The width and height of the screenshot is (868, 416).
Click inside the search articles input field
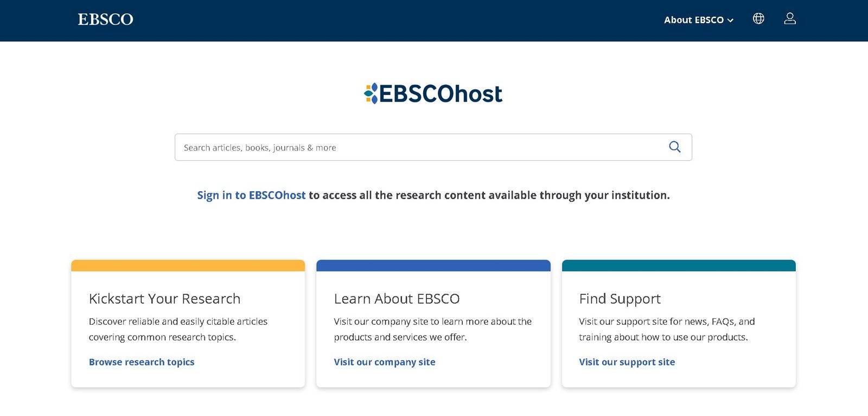tap(380, 147)
